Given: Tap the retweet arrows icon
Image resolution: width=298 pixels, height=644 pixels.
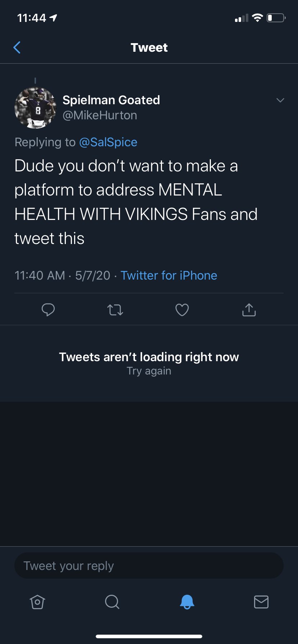Looking at the screenshot, I should 115,309.
